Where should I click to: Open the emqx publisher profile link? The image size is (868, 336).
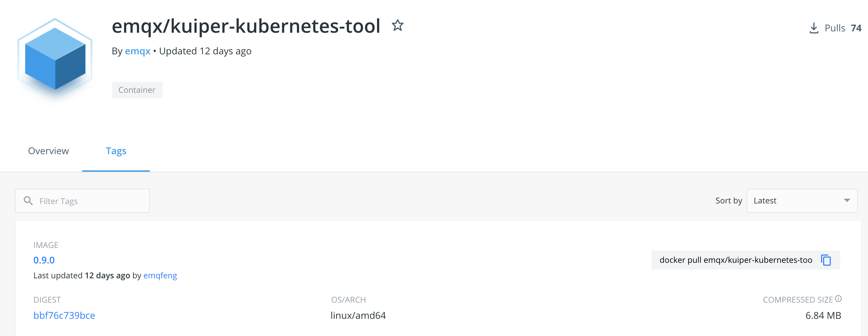(137, 51)
